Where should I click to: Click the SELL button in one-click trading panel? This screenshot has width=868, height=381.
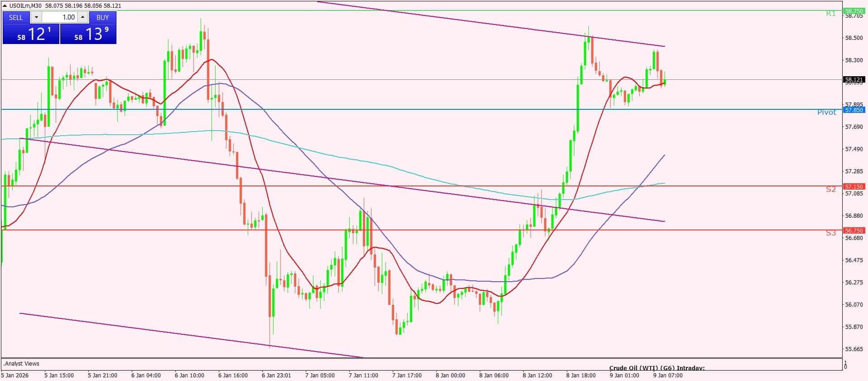pyautogui.click(x=16, y=17)
